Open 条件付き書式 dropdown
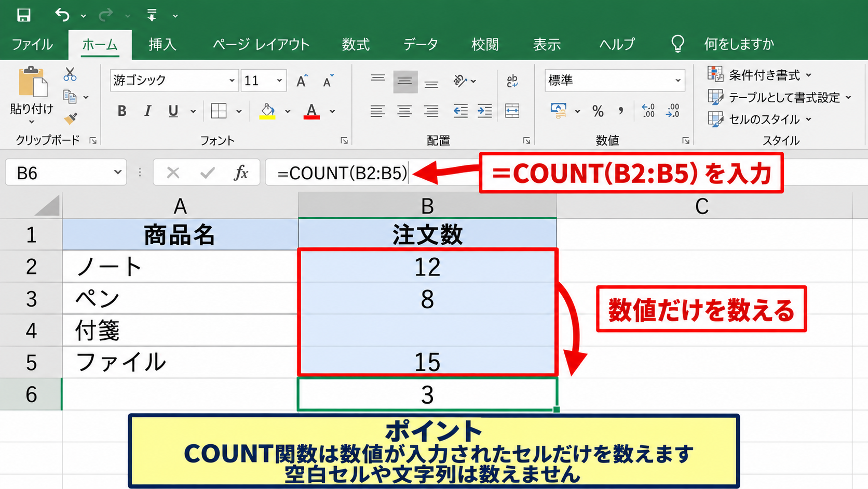 point(759,75)
